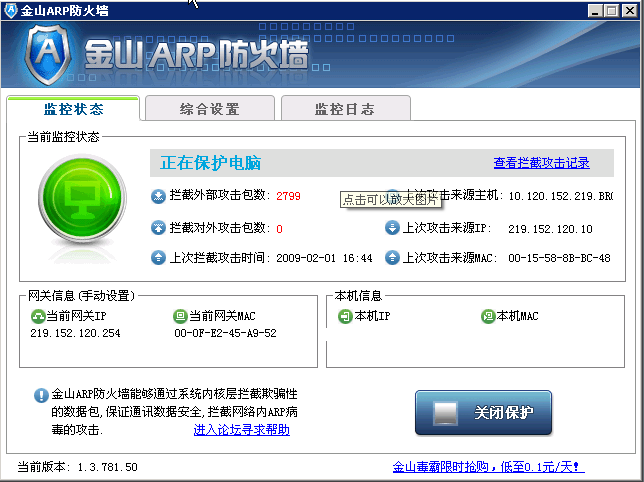Click the 2009-02-01 16:44 timestamp
The width and height of the screenshot is (644, 482).
(324, 258)
